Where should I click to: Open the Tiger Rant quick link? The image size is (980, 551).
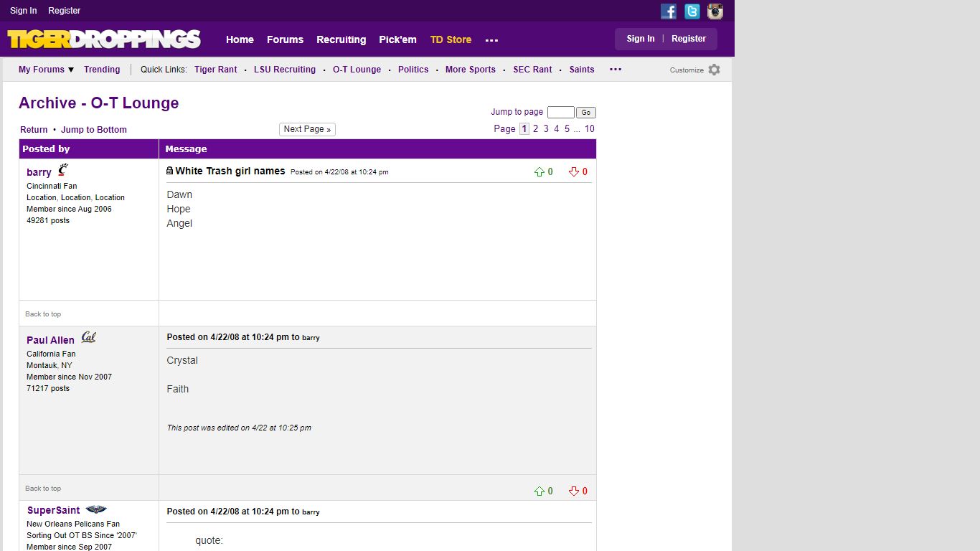(216, 70)
